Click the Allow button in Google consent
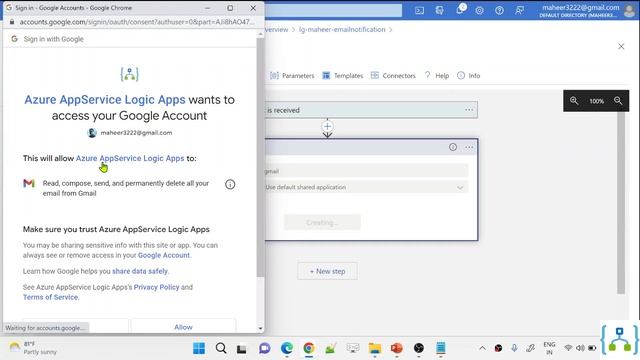 183,327
